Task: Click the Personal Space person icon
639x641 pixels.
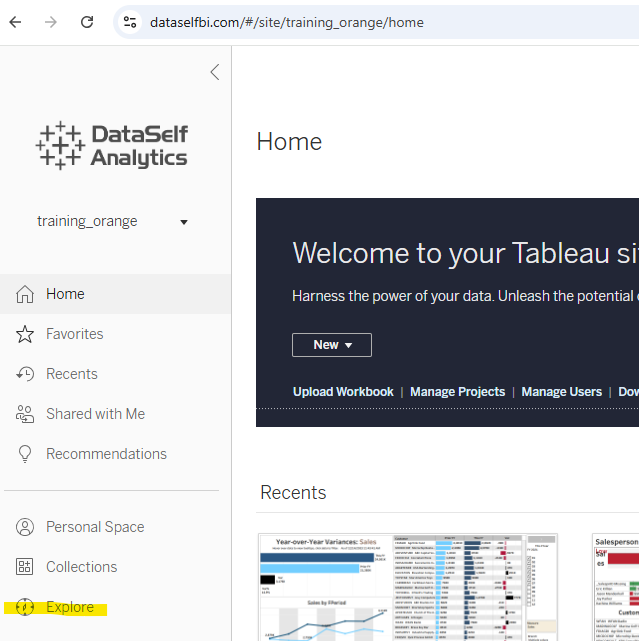Action: click(25, 527)
